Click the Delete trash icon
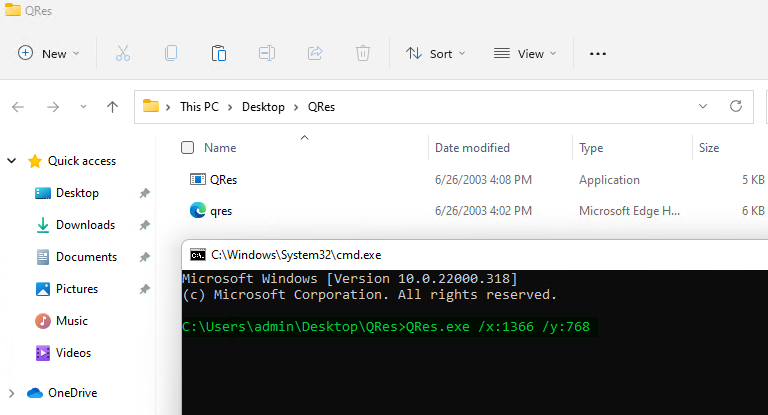 [362, 53]
